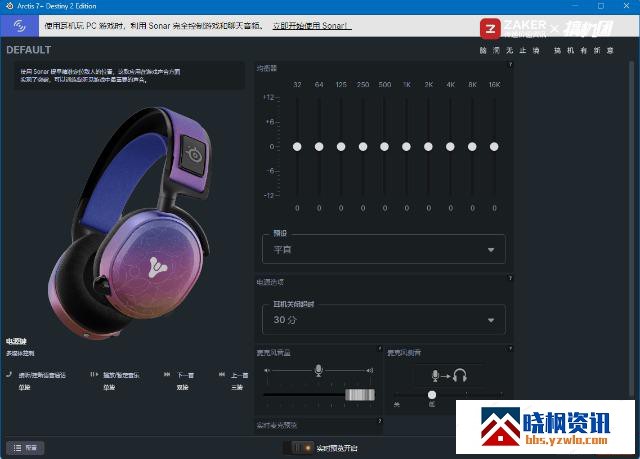This screenshot has height=459, width=640.
Task: Click the 1K equalizer slider knob
Action: click(406, 146)
